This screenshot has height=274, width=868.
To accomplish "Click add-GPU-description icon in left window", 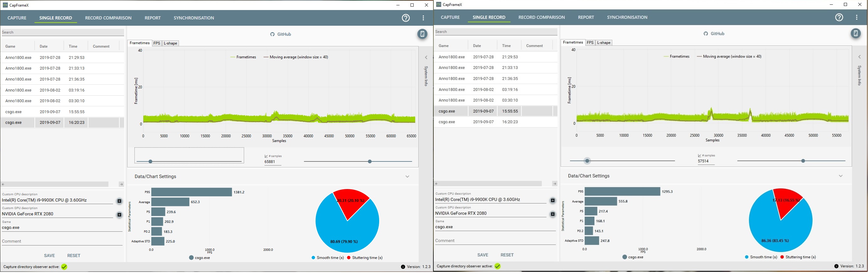I will [119, 215].
